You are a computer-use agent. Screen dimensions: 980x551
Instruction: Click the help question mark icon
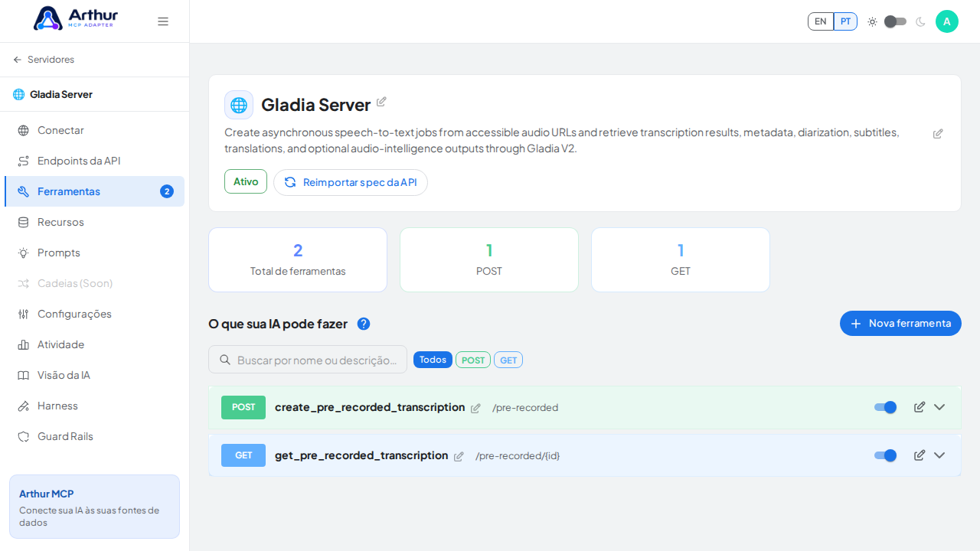pyautogui.click(x=364, y=324)
